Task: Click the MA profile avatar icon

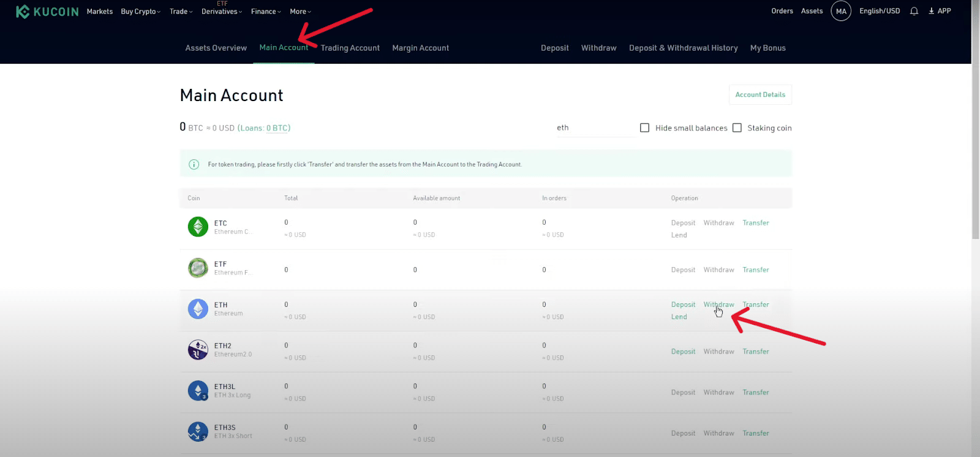Action: [x=841, y=11]
